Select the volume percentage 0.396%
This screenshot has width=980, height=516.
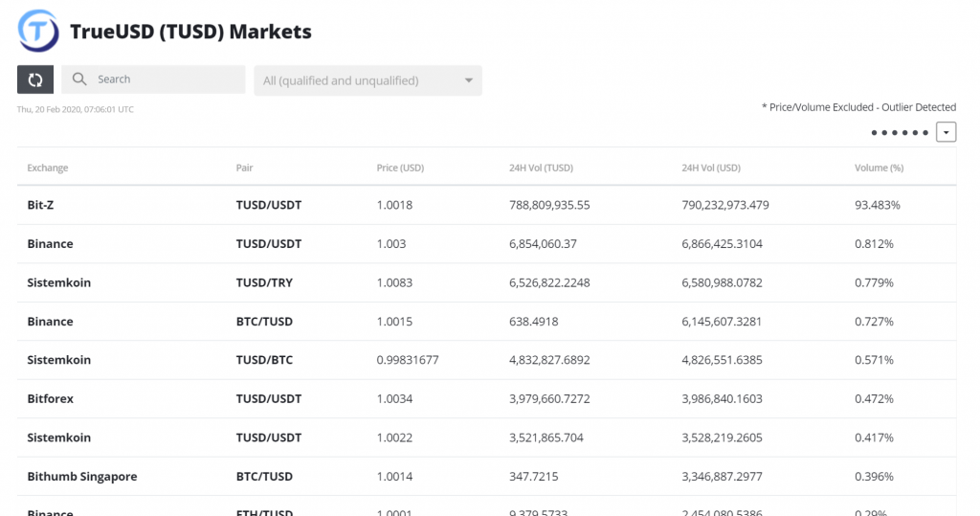[x=874, y=477]
